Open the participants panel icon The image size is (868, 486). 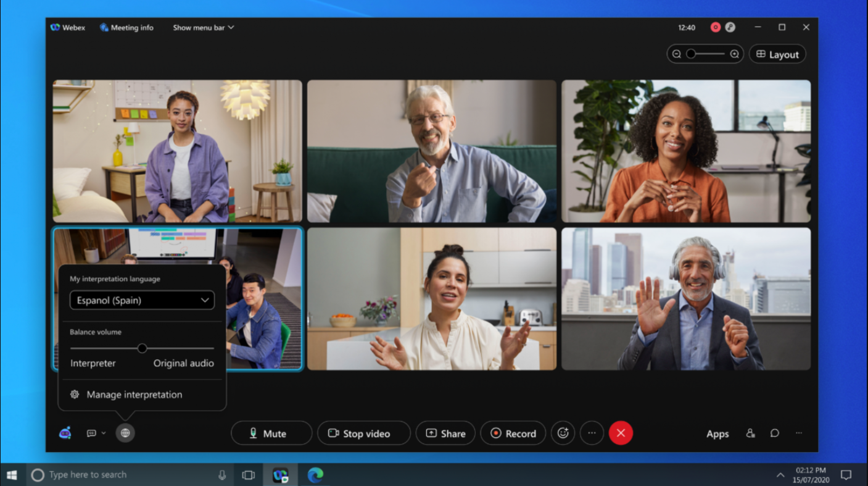[750, 434]
